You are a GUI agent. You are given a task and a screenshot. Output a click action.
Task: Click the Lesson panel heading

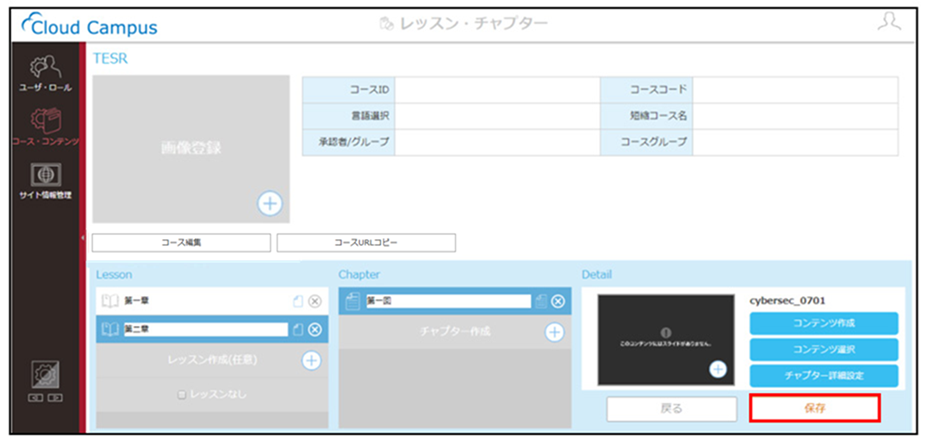point(114,275)
